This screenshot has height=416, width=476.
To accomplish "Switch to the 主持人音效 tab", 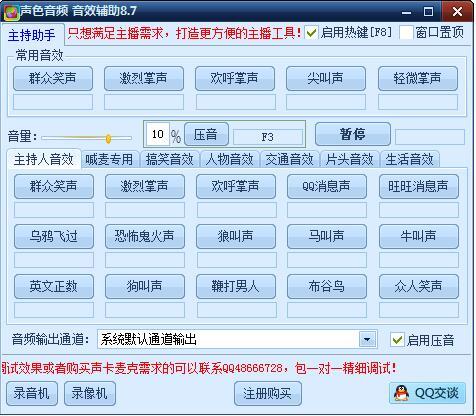I will 44,159.
